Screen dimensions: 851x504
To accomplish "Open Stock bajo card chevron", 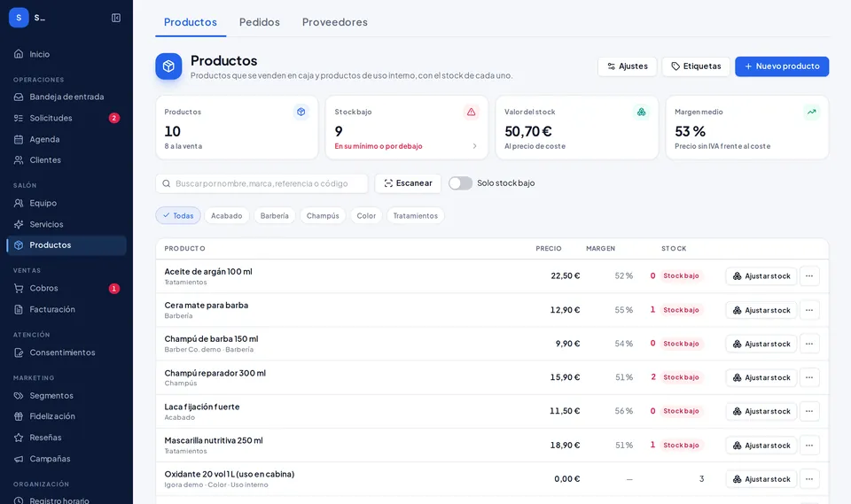I will click(x=474, y=146).
